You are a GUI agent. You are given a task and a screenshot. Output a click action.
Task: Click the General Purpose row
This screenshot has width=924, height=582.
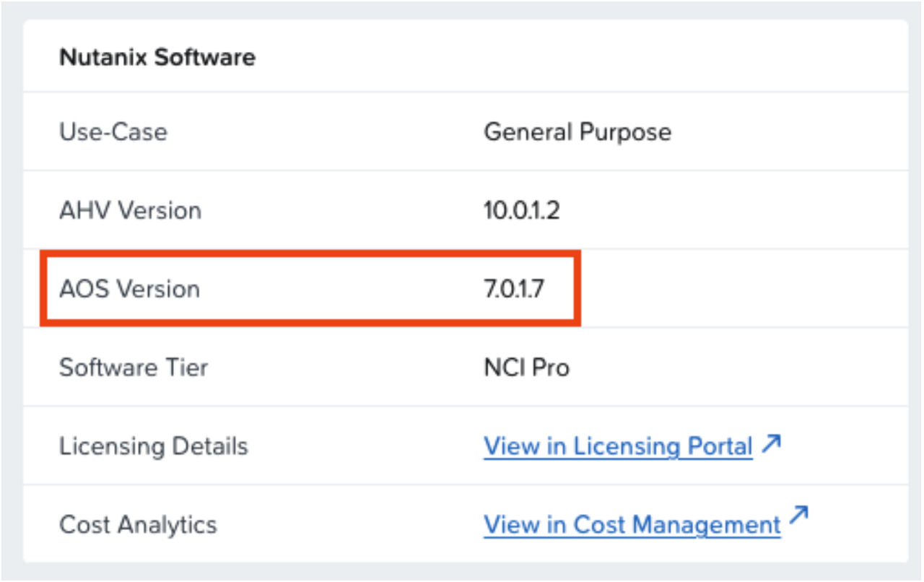462,131
